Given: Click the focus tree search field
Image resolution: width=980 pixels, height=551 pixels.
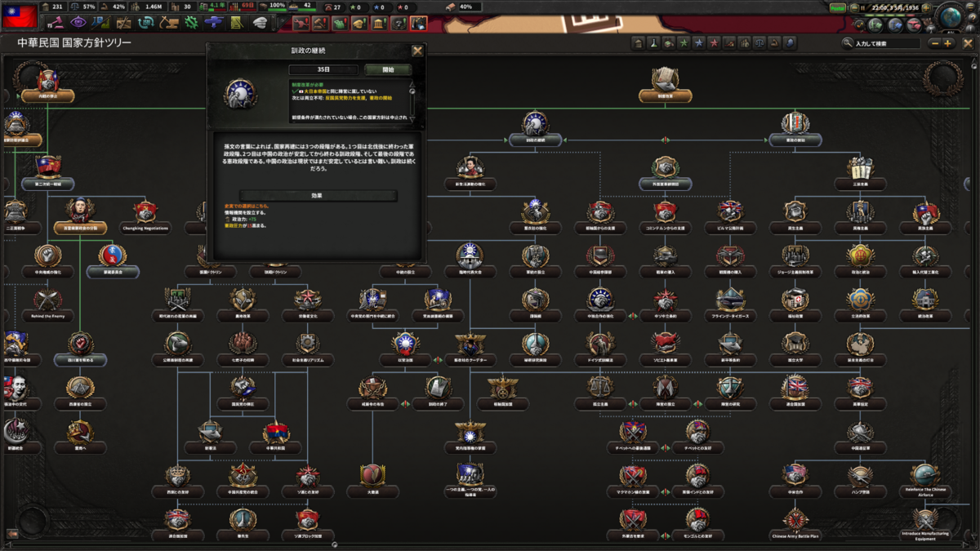Looking at the screenshot, I should (887, 43).
